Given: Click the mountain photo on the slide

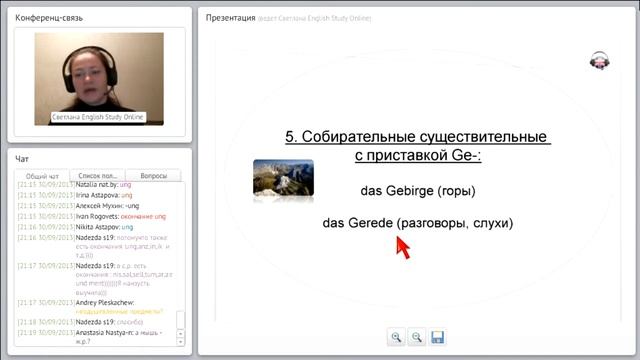Looking at the screenshot, I should 283,178.
